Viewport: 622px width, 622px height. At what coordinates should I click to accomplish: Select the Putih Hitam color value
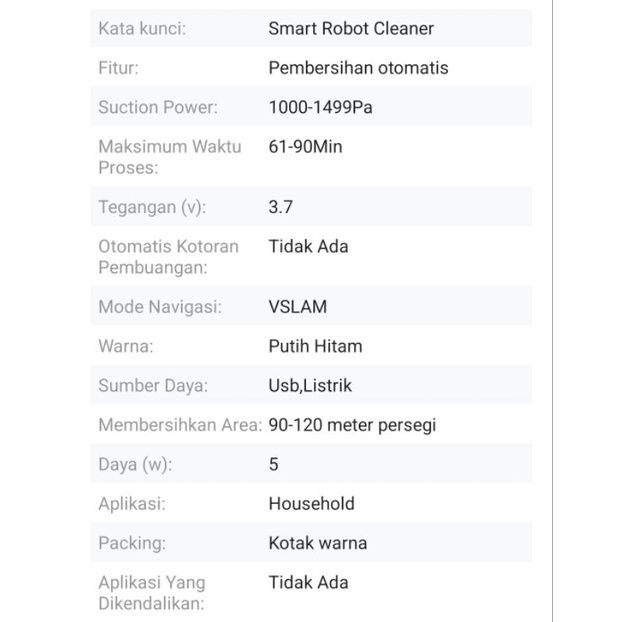(315, 346)
